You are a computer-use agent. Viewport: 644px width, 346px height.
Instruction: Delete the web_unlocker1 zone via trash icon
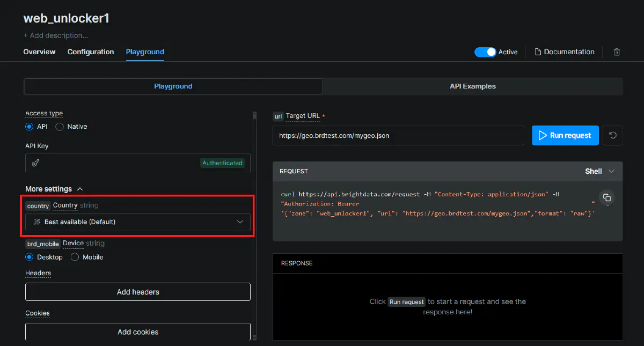(616, 51)
